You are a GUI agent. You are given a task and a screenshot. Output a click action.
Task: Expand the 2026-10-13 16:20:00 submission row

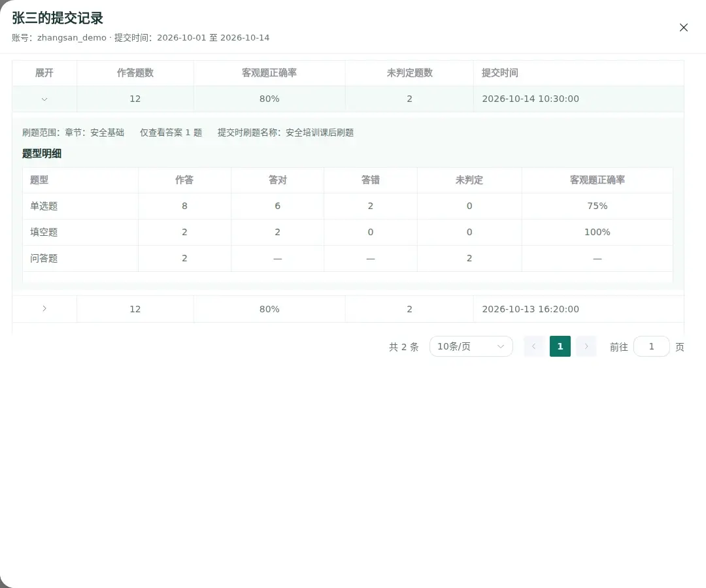44,308
